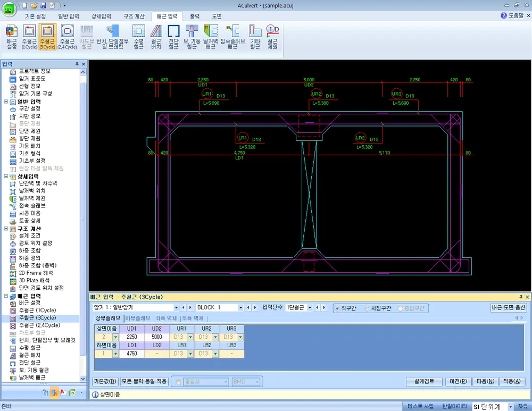Viewport: 532px width, 411px height.
Task: Switch to the 좌측 벽체 tab
Action: 166,318
